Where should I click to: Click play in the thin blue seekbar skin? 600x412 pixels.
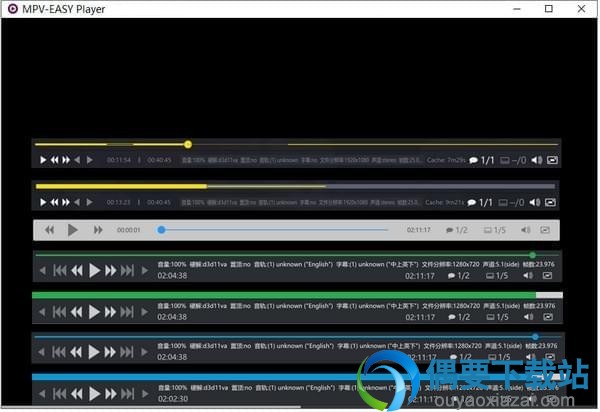coord(94,352)
